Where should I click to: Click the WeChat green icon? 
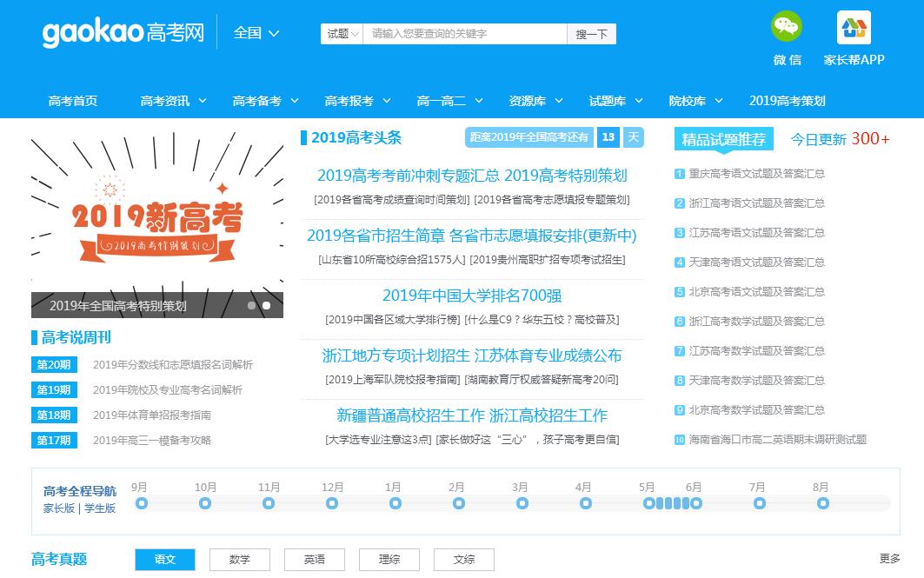click(786, 27)
